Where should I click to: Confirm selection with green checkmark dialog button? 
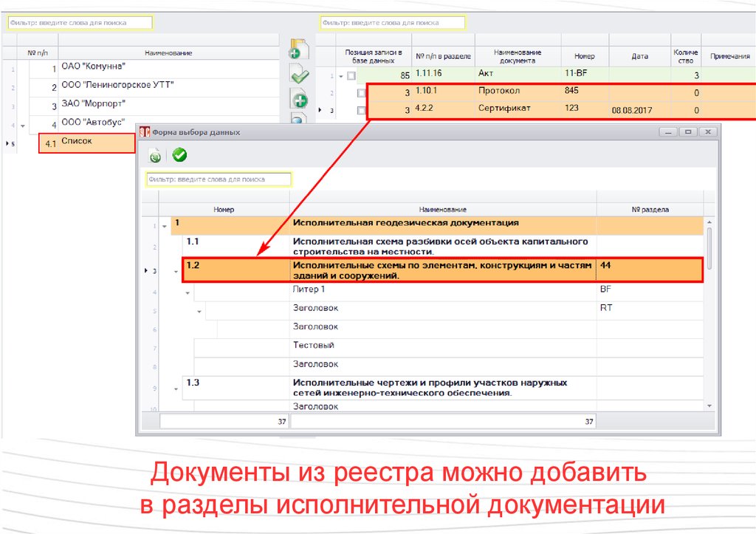tap(179, 155)
